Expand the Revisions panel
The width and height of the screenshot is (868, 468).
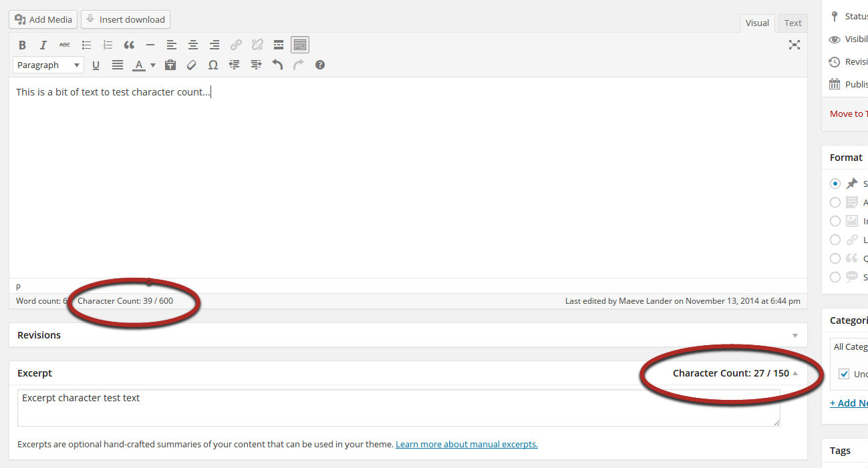pyautogui.click(x=794, y=335)
